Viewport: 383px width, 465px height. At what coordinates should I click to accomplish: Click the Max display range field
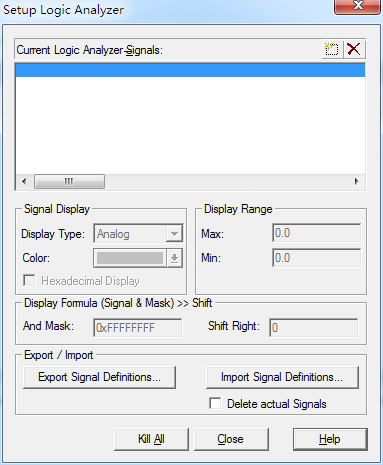tap(316, 233)
